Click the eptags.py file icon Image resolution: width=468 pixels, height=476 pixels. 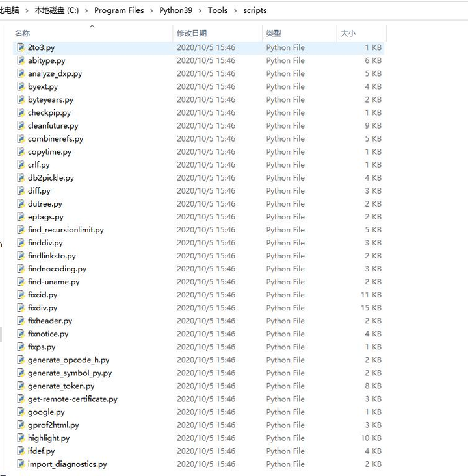point(21,217)
